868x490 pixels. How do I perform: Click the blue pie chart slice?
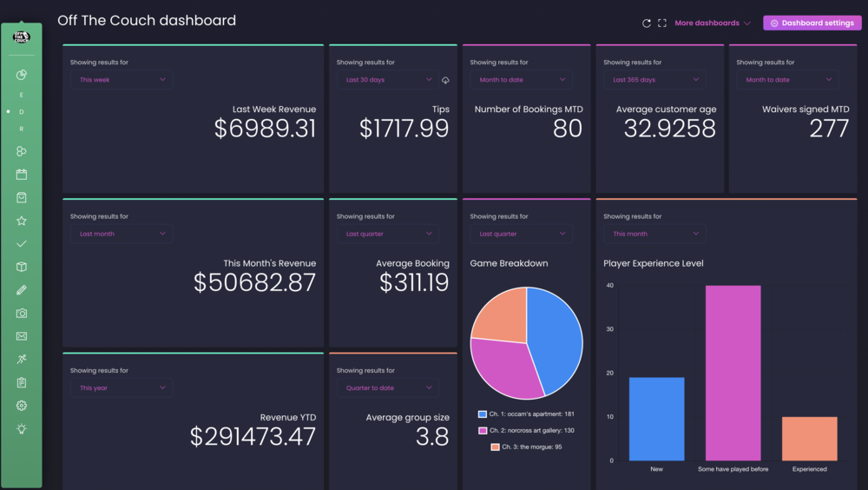[556, 338]
